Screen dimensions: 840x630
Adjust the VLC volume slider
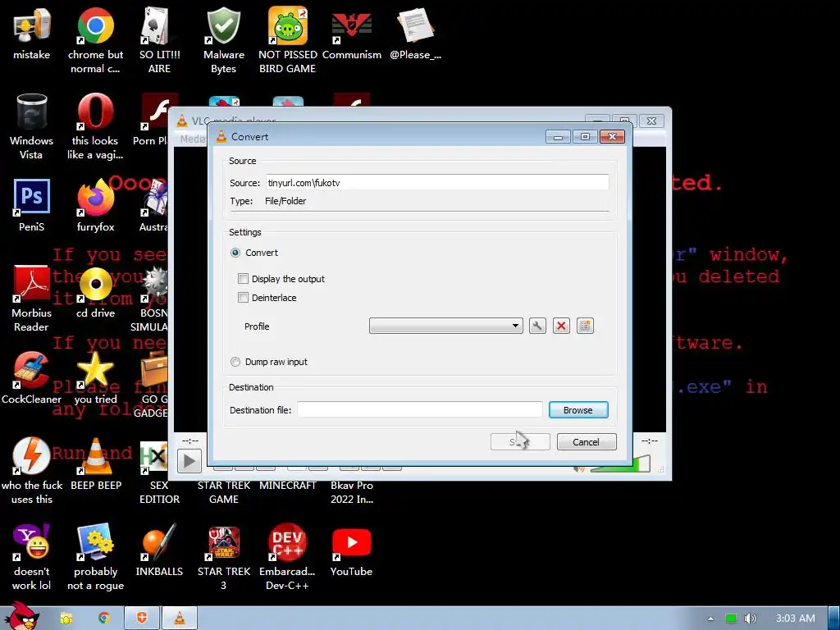click(620, 464)
